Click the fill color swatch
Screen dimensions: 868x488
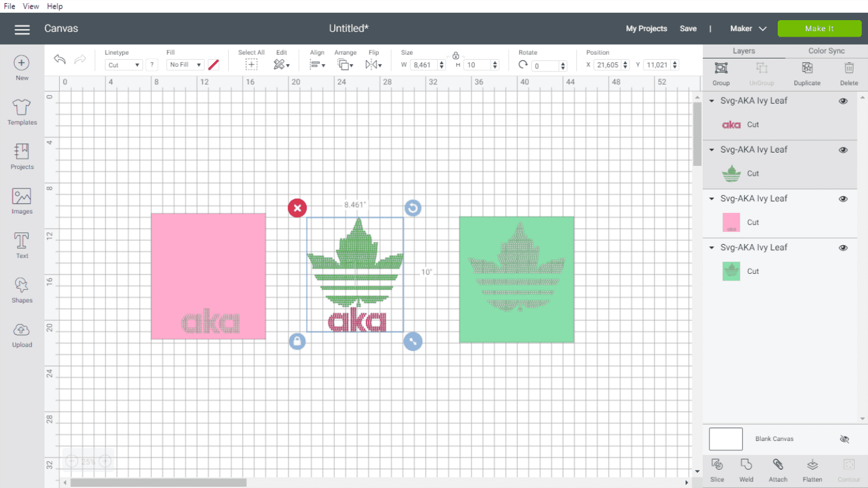(213, 65)
